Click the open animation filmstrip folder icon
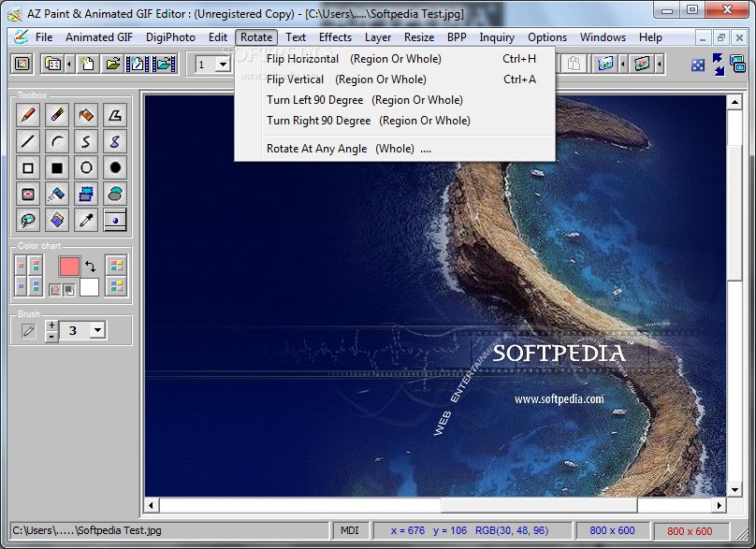756x549 pixels. coord(165,64)
